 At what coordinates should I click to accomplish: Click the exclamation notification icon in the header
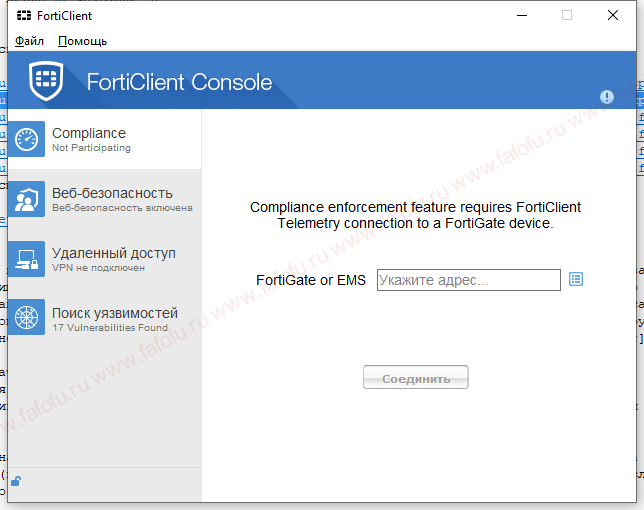click(x=607, y=97)
